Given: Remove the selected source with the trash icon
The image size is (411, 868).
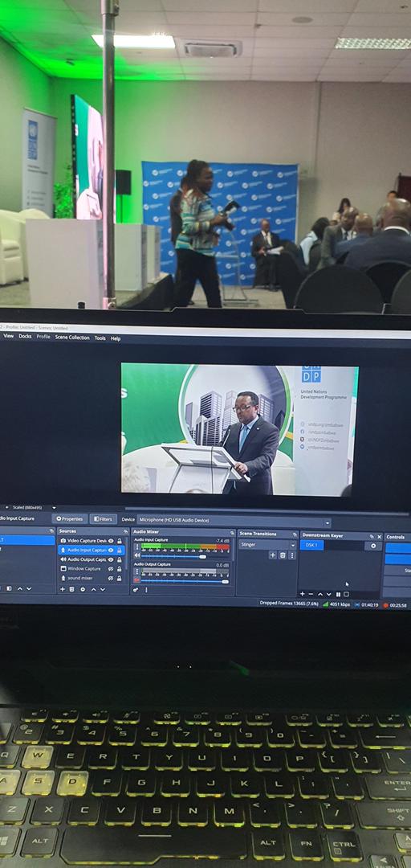Looking at the screenshot, I should tap(71, 589).
